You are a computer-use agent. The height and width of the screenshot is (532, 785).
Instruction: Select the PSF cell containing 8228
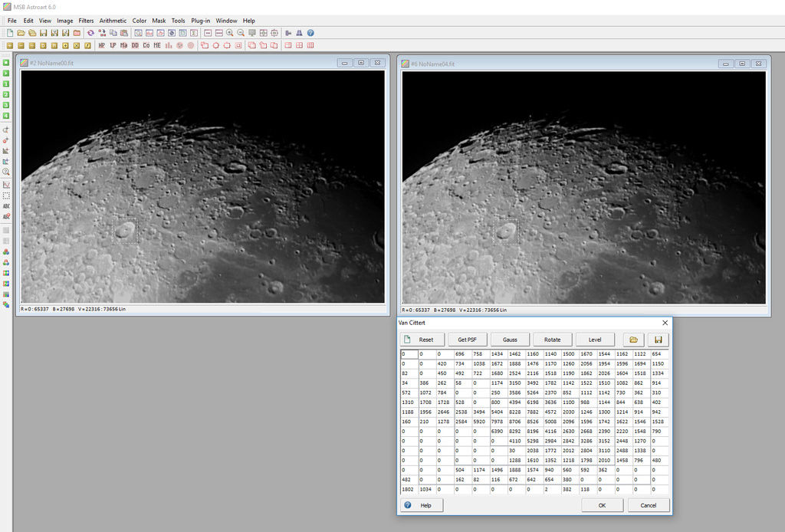(x=516, y=412)
